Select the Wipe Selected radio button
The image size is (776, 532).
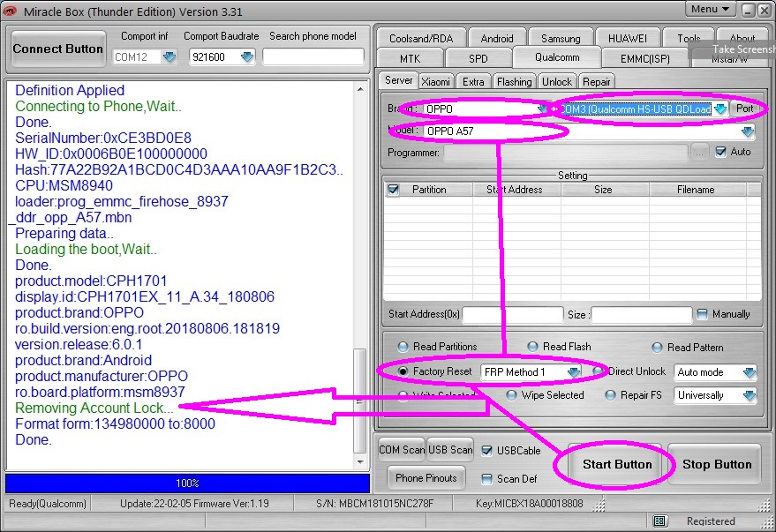[511, 395]
